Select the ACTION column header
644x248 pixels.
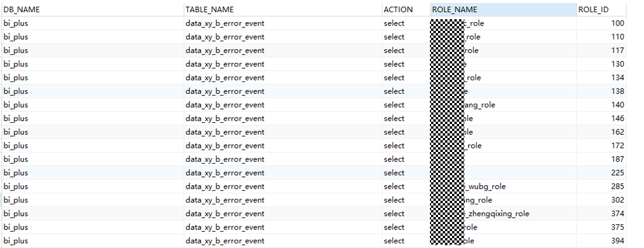(x=398, y=9)
